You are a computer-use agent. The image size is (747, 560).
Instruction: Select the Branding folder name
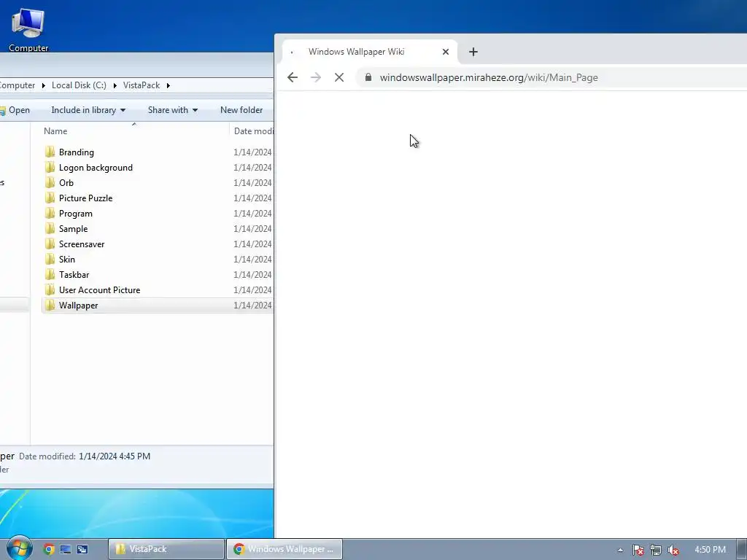click(76, 152)
